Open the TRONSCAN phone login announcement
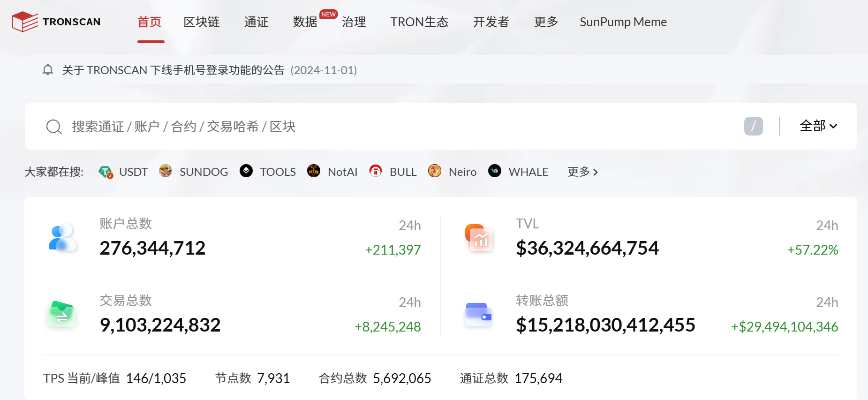Screen dimensions: 868x400 (x=173, y=70)
